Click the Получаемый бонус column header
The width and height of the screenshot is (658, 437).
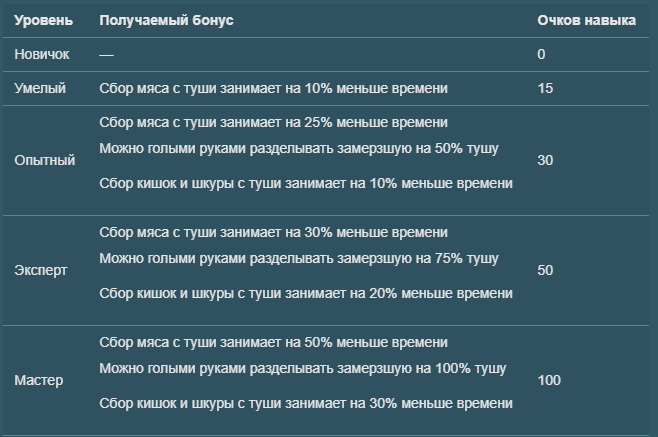[x=167, y=20]
